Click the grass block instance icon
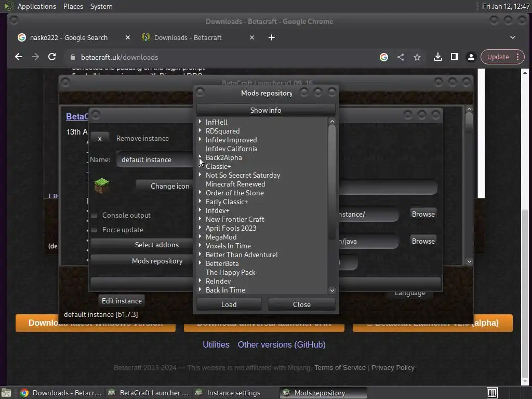Viewport: 532px width, 399px height. pos(101,185)
